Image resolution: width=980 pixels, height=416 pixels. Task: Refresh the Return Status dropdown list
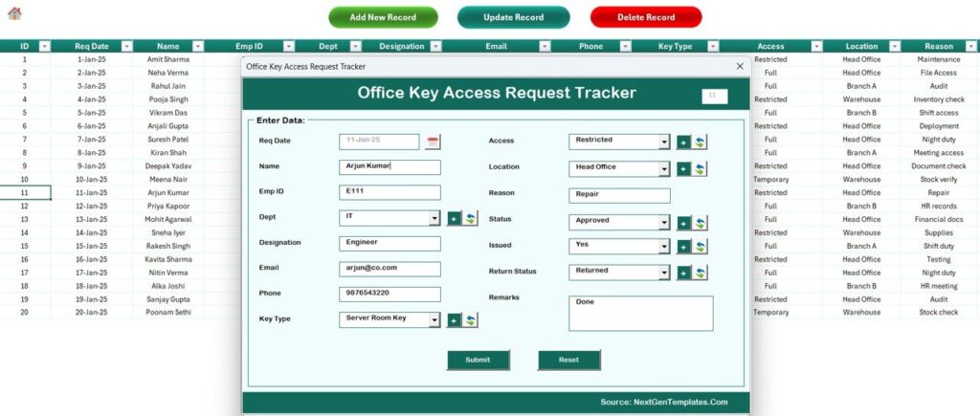(700, 273)
